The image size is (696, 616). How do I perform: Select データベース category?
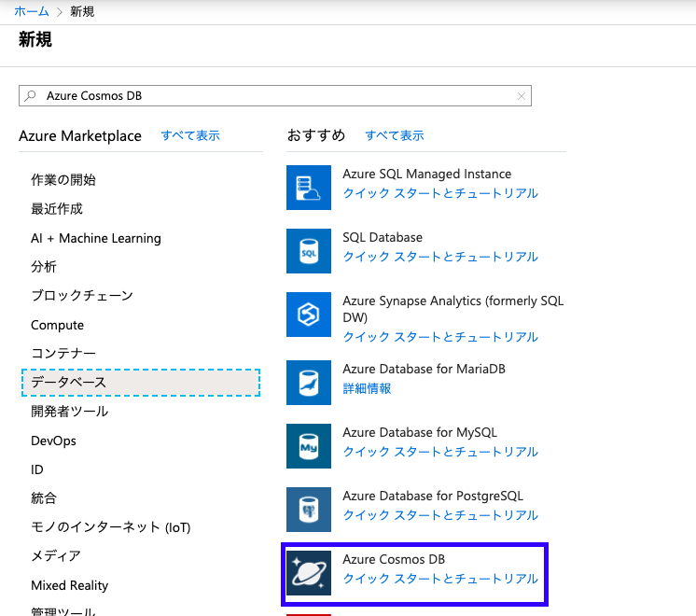point(141,383)
